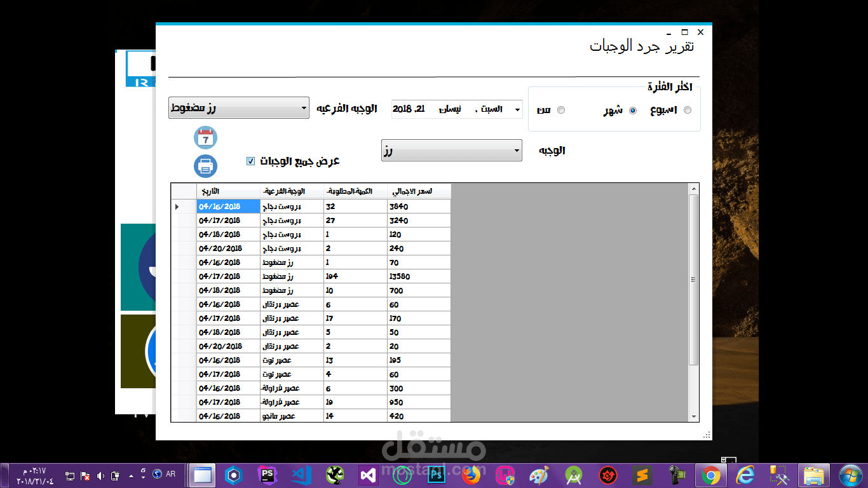This screenshot has width=868, height=488.
Task: Click the quantity cell showing 194
Action: tap(355, 276)
